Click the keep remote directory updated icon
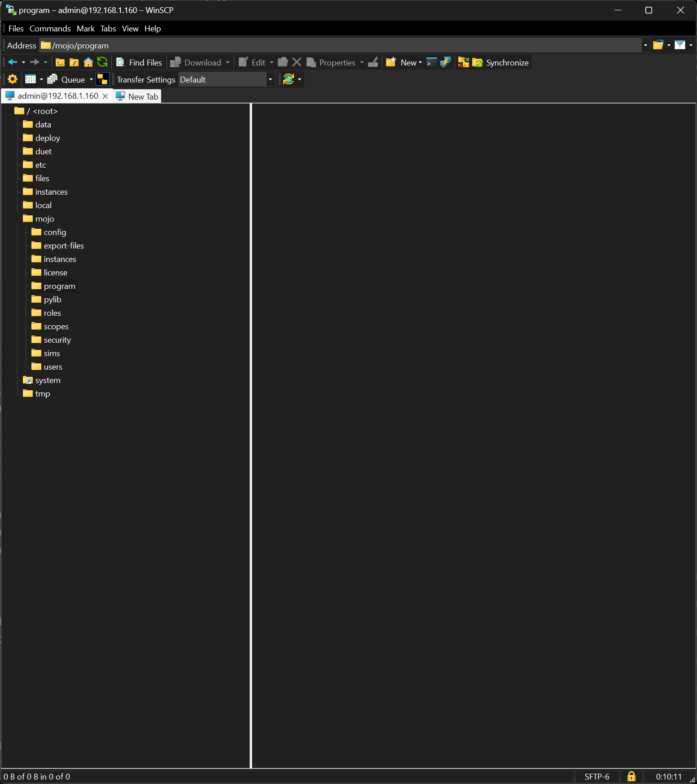697x784 pixels. tap(289, 79)
